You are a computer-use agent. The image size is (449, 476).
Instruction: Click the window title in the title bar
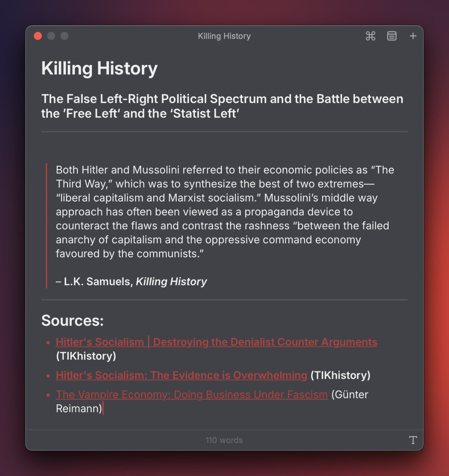point(224,36)
